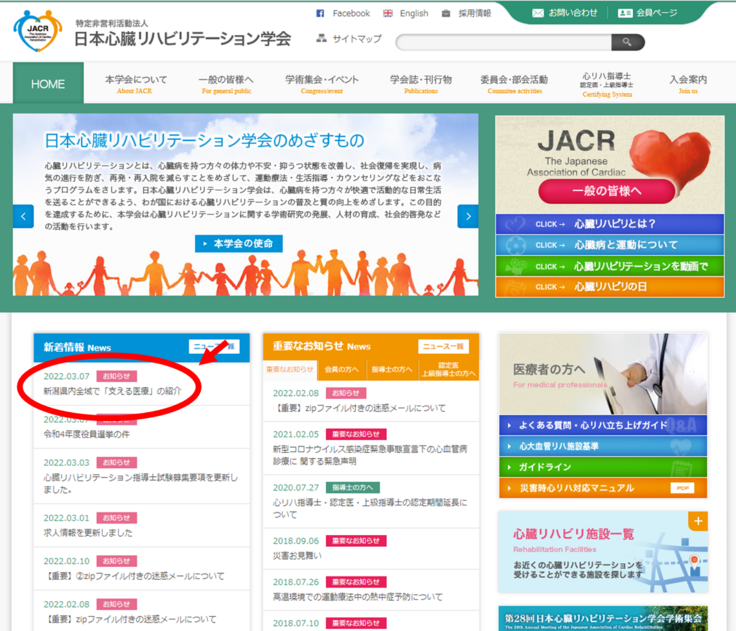The width and height of the screenshot is (736, 631).
Task: Advance to next slide with right arrow
Action: [467, 216]
